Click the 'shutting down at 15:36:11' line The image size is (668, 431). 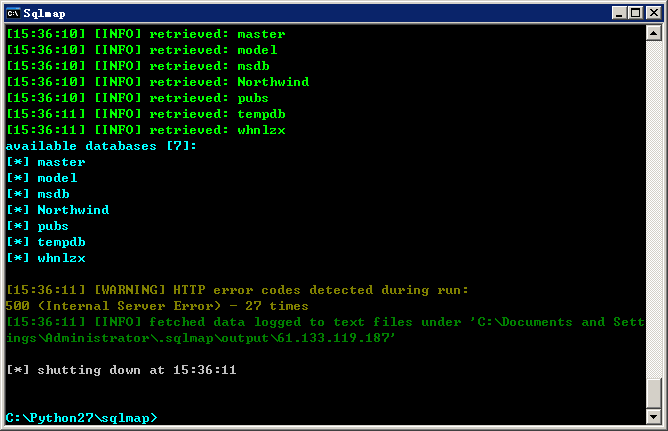(121, 370)
